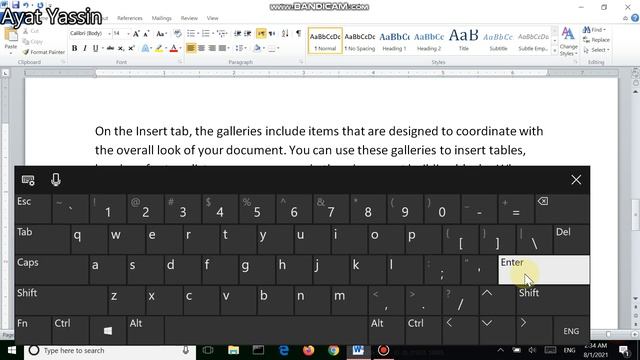The width and height of the screenshot is (640, 360).
Task: Open Change Styles menu
Action: (568, 42)
